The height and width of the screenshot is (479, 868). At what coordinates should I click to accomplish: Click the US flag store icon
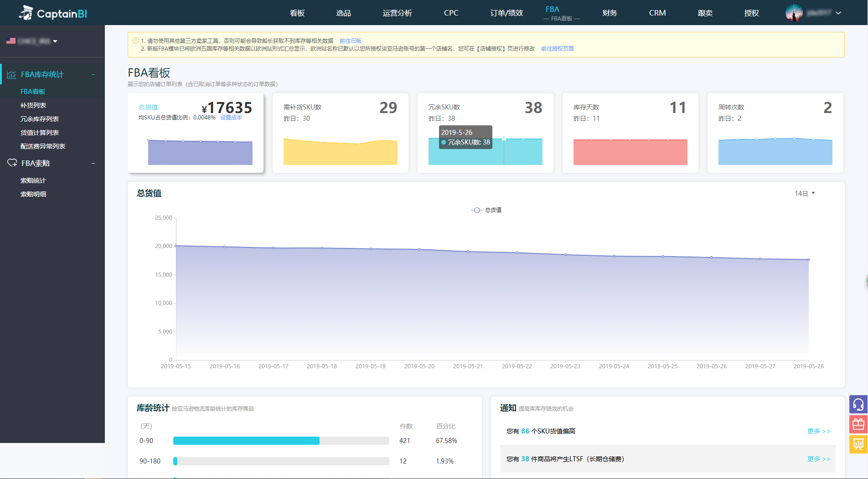point(11,41)
